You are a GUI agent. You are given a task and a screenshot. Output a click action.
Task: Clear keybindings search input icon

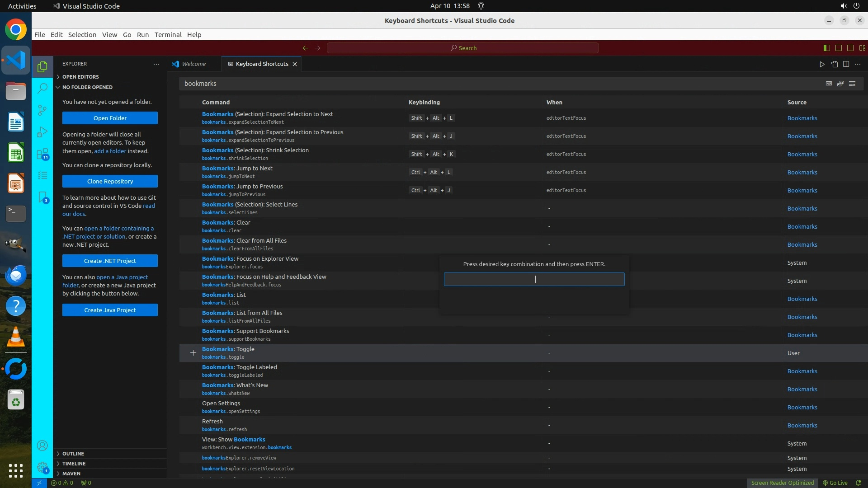[x=852, y=84]
